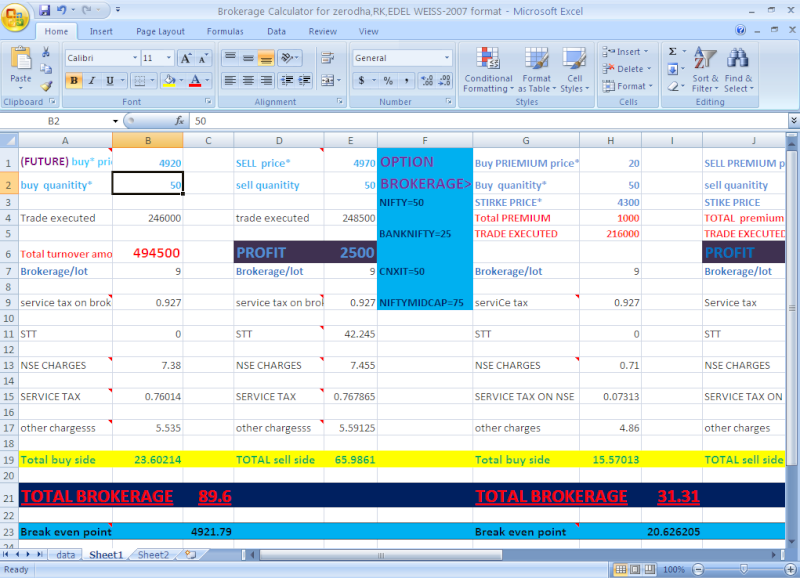800x578 pixels.
Task: Apply Comma Style format
Action: click(406, 81)
